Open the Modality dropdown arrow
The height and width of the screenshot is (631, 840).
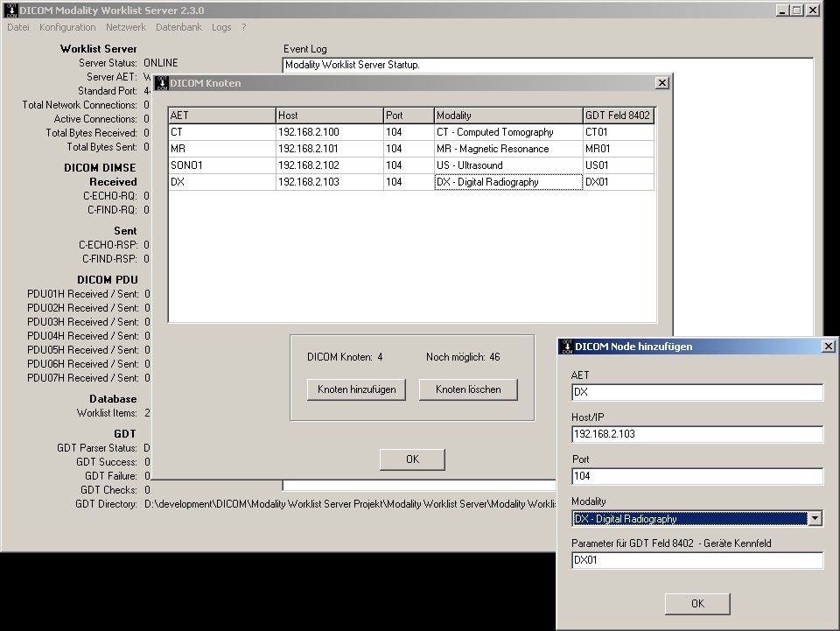coord(815,519)
